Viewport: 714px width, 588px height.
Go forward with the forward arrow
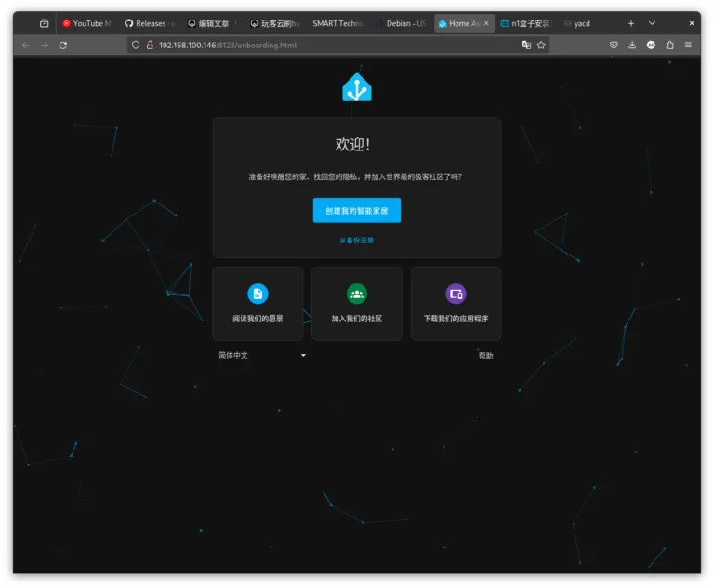pyautogui.click(x=45, y=46)
